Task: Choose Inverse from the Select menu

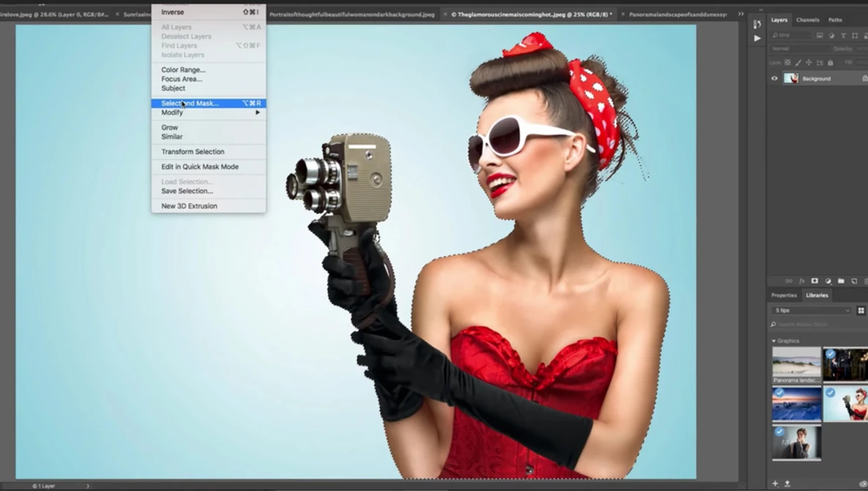Action: [209, 12]
